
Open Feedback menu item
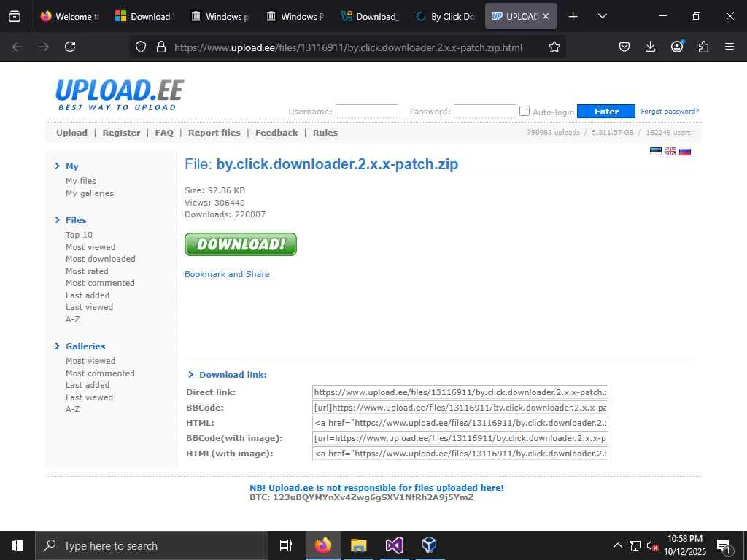click(x=276, y=133)
